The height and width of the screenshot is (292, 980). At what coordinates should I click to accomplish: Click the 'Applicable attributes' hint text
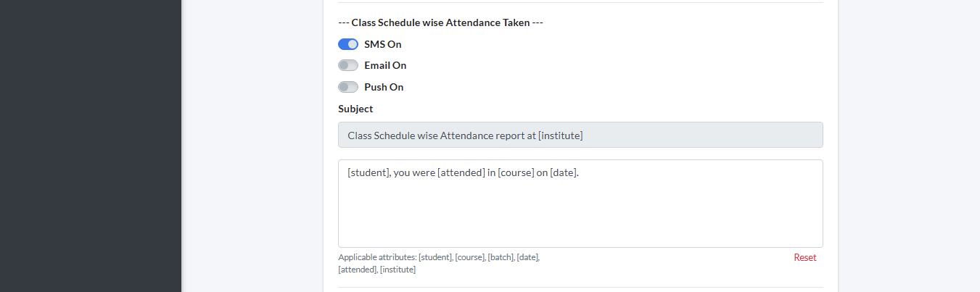[x=377, y=257]
